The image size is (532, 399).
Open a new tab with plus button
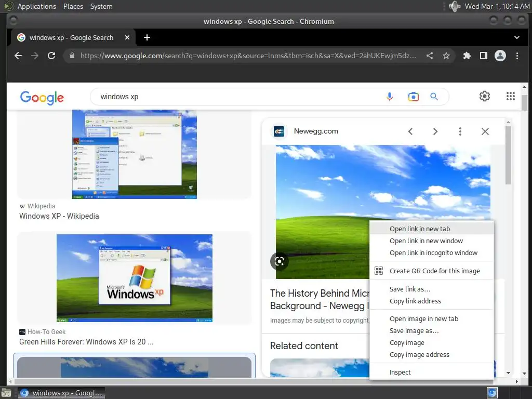147,37
